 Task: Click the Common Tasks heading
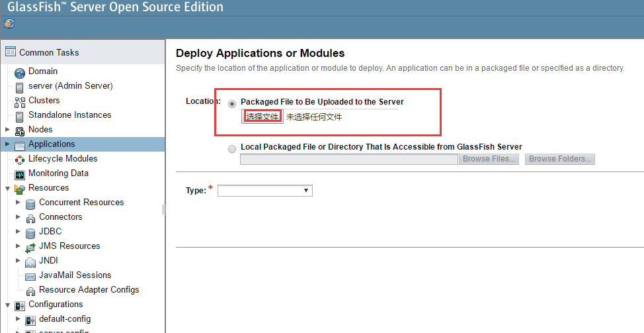coord(49,52)
